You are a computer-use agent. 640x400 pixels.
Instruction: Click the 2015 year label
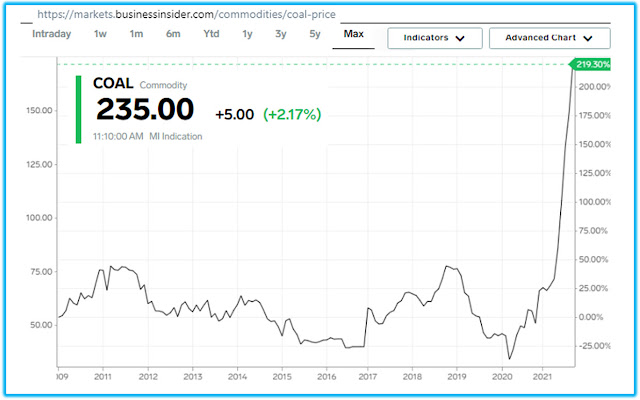282,377
